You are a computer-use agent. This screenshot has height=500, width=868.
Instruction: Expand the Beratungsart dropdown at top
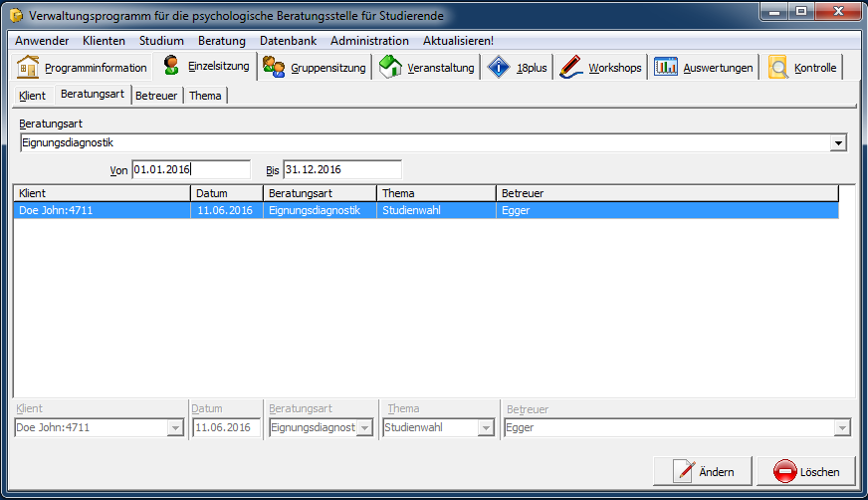(x=839, y=143)
